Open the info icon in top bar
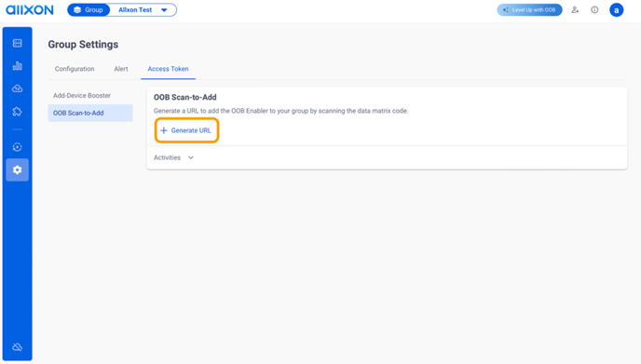Image resolution: width=641 pixels, height=364 pixels. click(594, 10)
